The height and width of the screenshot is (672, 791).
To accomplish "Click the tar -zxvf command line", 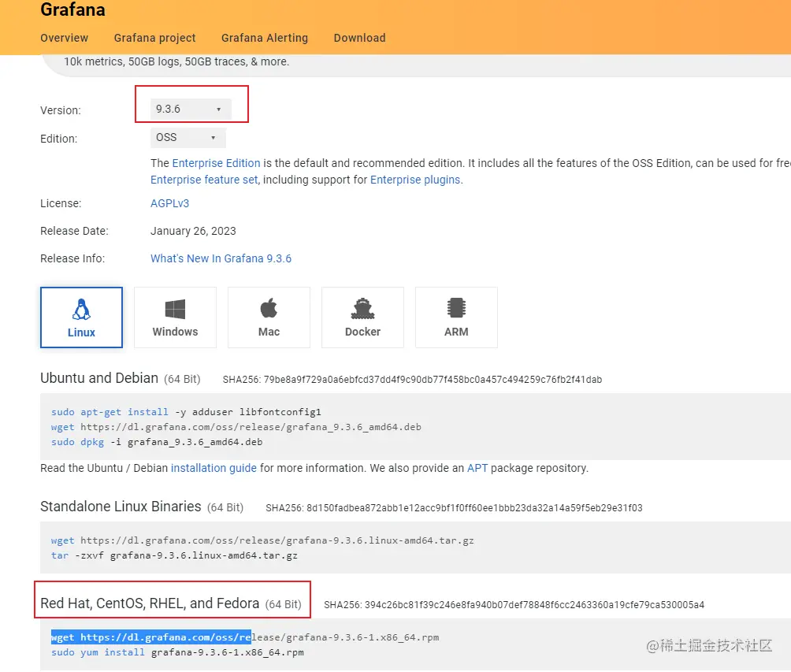I will (174, 555).
